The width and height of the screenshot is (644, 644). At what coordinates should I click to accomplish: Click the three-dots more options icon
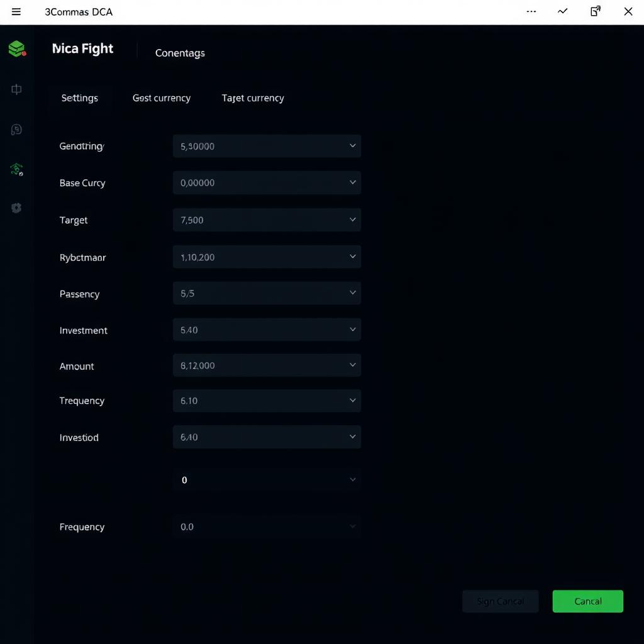coord(531,11)
